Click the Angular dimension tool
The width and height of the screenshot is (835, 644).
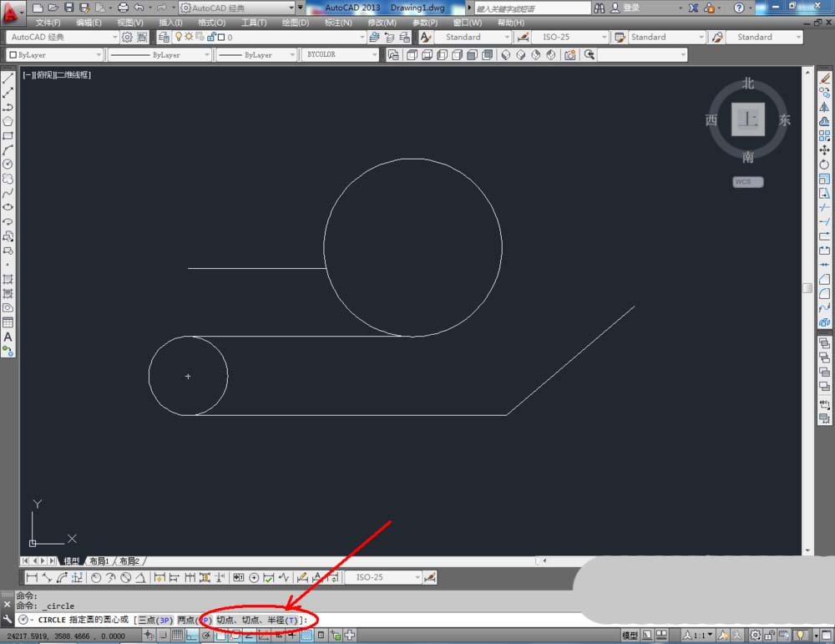pyautogui.click(x=140, y=577)
